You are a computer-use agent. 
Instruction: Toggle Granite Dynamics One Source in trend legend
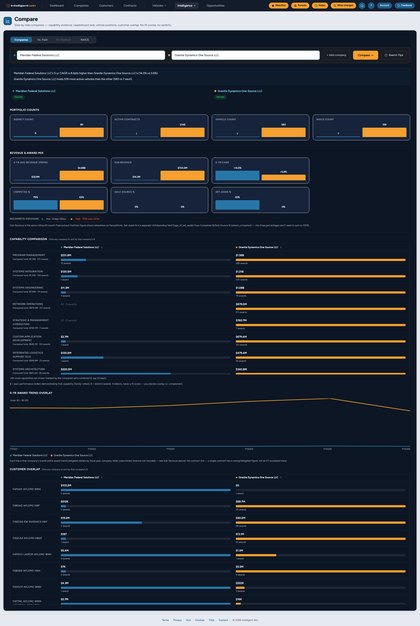pyautogui.click(x=72, y=456)
